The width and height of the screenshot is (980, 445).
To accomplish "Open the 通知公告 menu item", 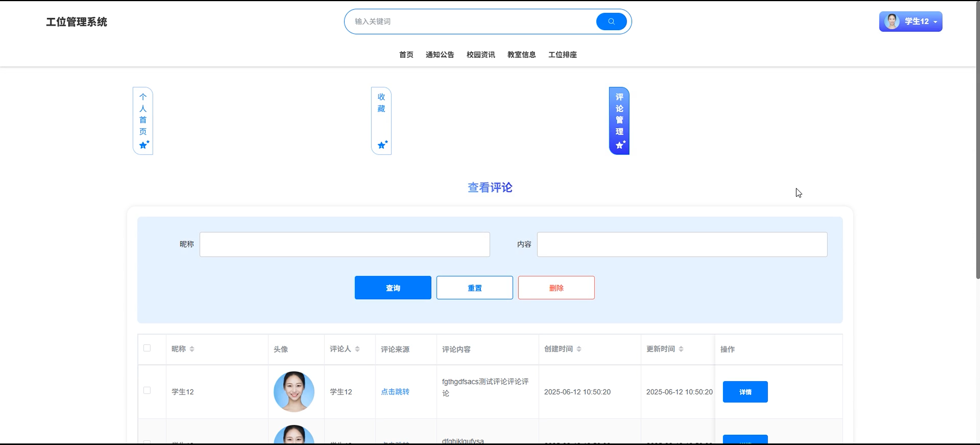I will click(440, 55).
